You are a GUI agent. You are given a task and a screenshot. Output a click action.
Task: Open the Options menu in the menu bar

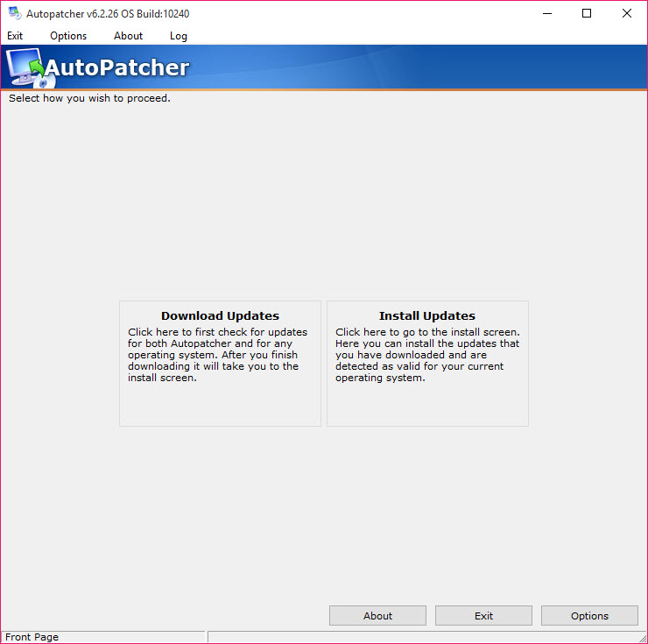point(68,36)
